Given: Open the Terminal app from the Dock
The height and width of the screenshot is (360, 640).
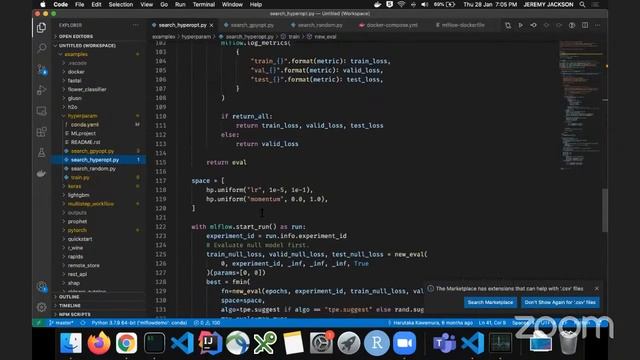Looking at the screenshot, I should [154, 342].
